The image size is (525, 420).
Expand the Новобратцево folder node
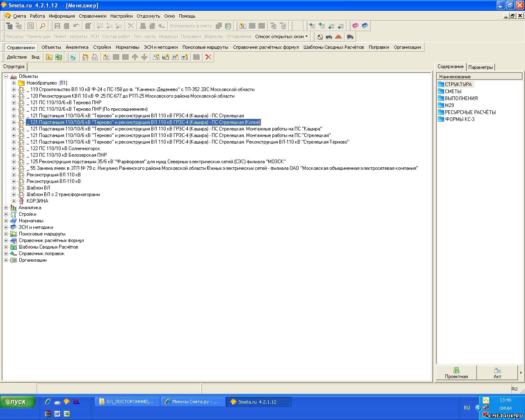[14, 83]
